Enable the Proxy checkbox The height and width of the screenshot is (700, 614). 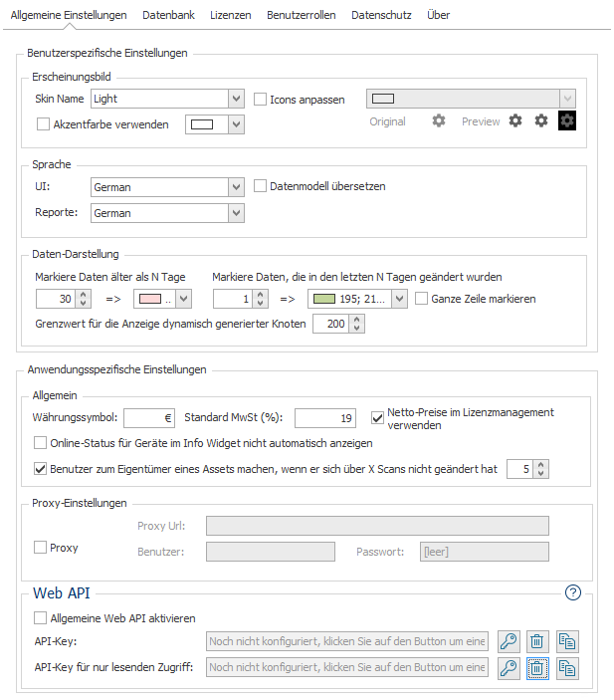click(40, 548)
